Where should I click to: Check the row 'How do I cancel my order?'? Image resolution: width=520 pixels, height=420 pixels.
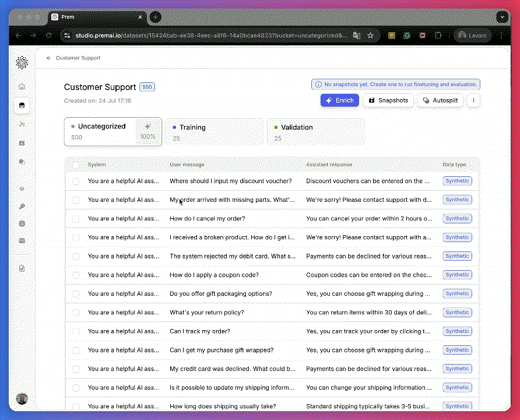(x=76, y=219)
